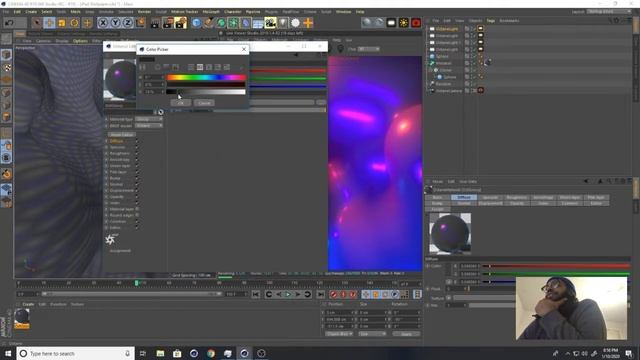Activate the Scale tool in the top toolbar

pos(62,23)
